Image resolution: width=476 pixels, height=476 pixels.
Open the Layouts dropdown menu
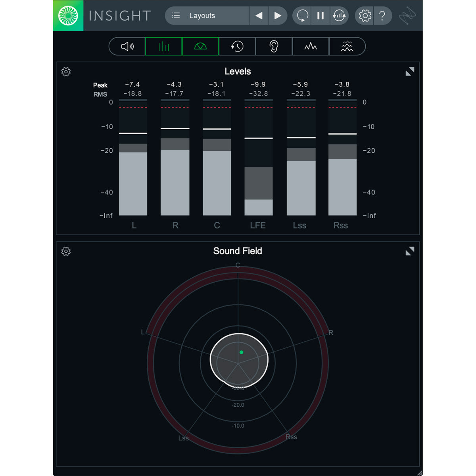pyautogui.click(x=206, y=16)
